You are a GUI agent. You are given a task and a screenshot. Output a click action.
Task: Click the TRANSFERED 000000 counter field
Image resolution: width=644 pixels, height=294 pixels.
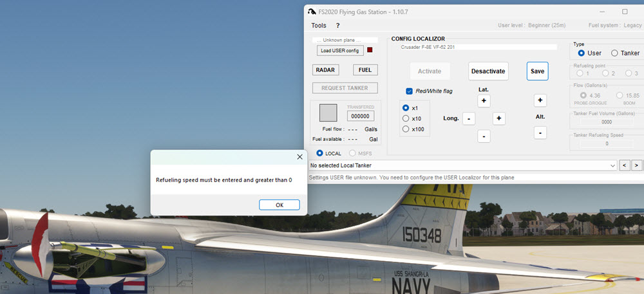click(360, 116)
